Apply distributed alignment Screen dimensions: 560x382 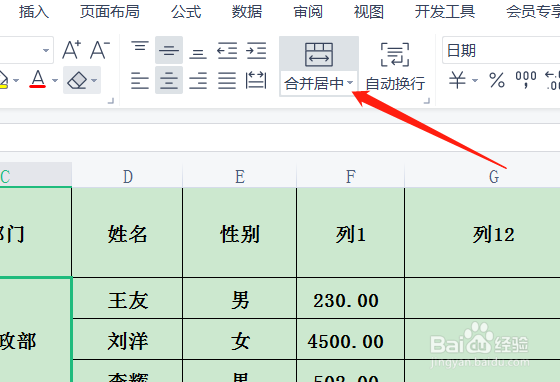click(x=256, y=80)
